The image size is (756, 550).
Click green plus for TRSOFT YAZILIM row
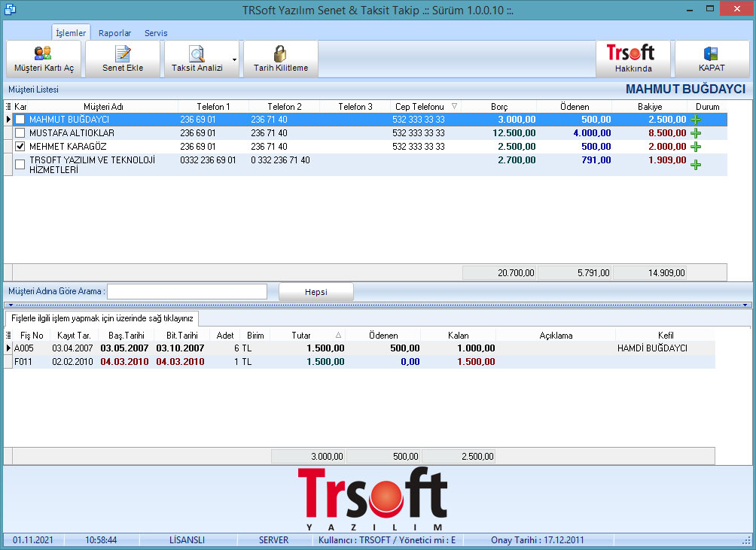695,165
